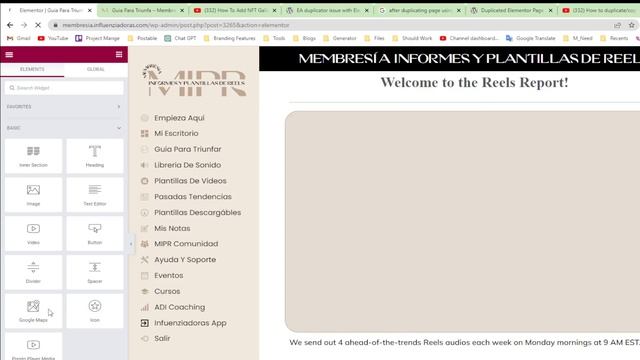Collapse the Basic widget category
Image resolution: width=640 pixels, height=360 pixels.
coord(64,128)
